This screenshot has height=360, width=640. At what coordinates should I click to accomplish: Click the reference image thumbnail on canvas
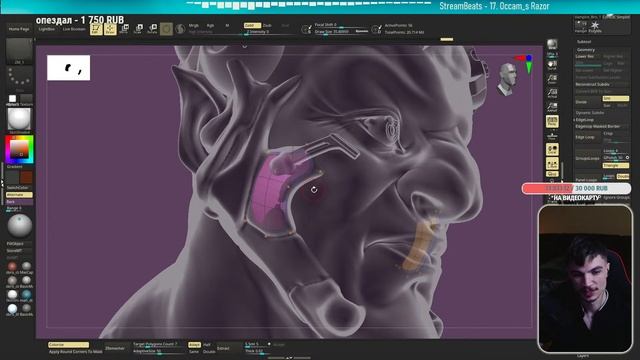click(x=69, y=68)
